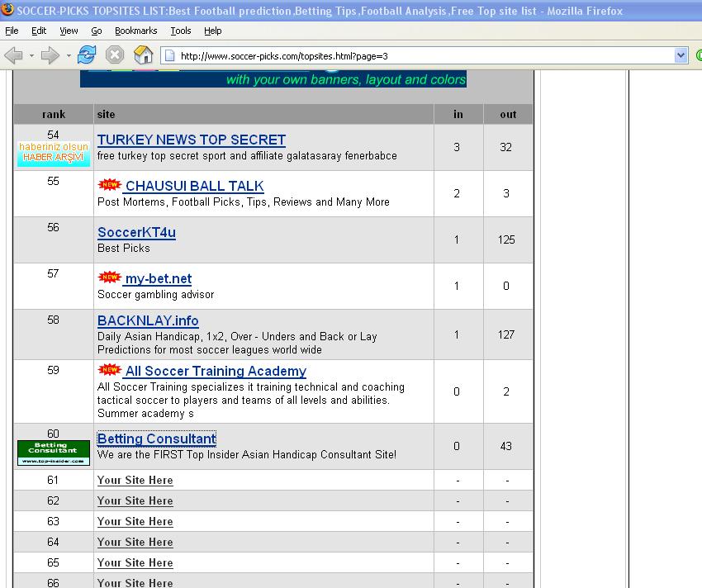Click the Betting Consultant green banner image
This screenshot has width=702, height=588.
pos(53,453)
